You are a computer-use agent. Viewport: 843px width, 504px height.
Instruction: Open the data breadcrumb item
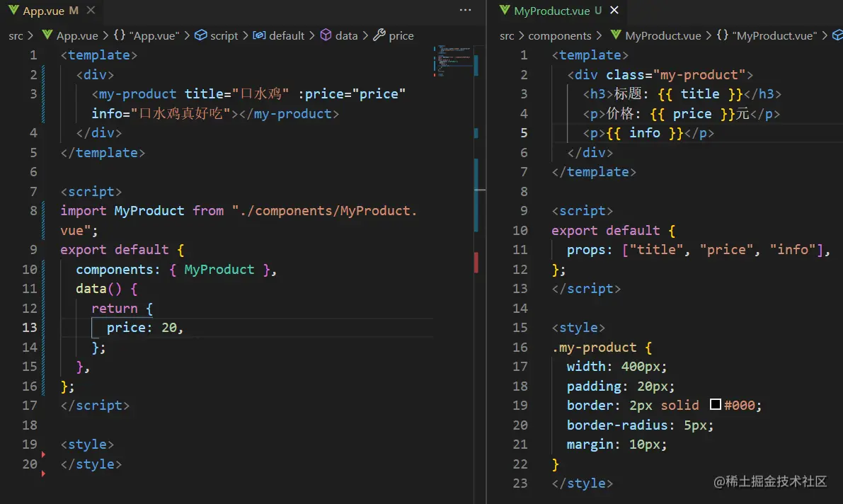(346, 35)
